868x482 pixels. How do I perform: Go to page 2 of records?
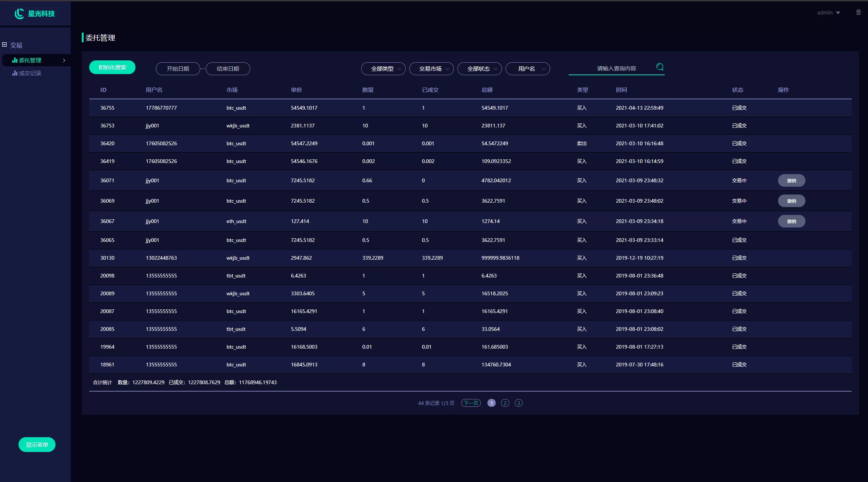point(505,403)
